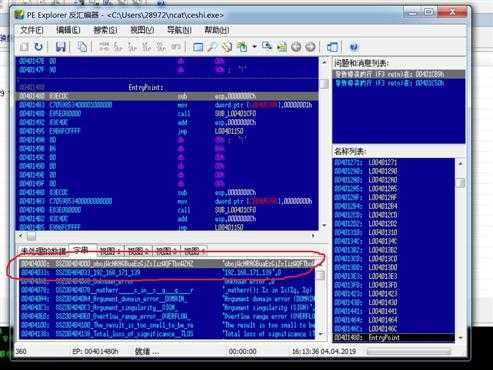Select L00401464 in the names list
The width and height of the screenshot is (493, 370).
tap(394, 320)
